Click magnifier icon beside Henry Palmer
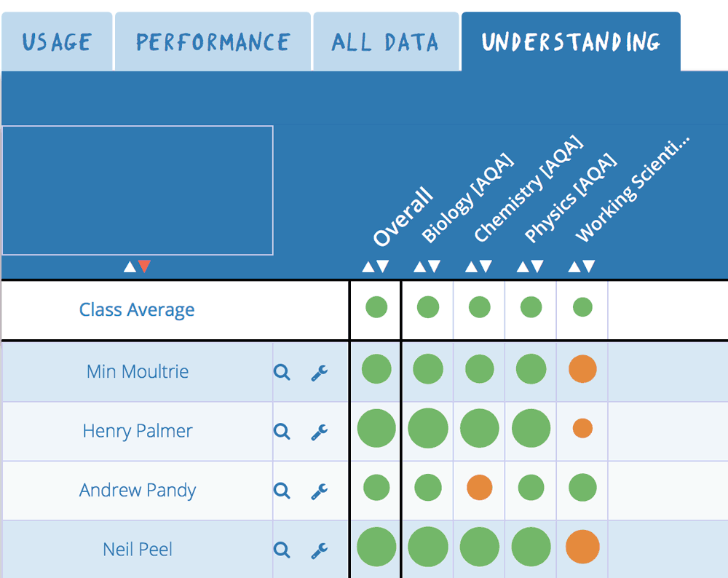The width and height of the screenshot is (728, 578). click(x=282, y=431)
